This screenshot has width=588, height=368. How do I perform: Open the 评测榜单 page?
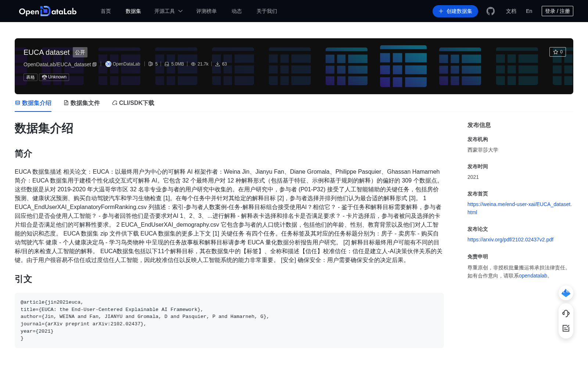point(207,11)
